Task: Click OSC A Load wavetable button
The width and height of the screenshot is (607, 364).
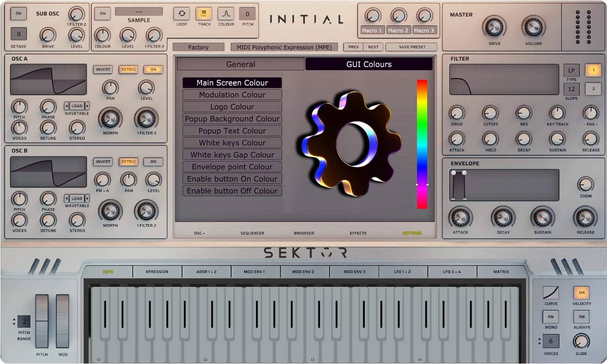Action: click(x=77, y=106)
